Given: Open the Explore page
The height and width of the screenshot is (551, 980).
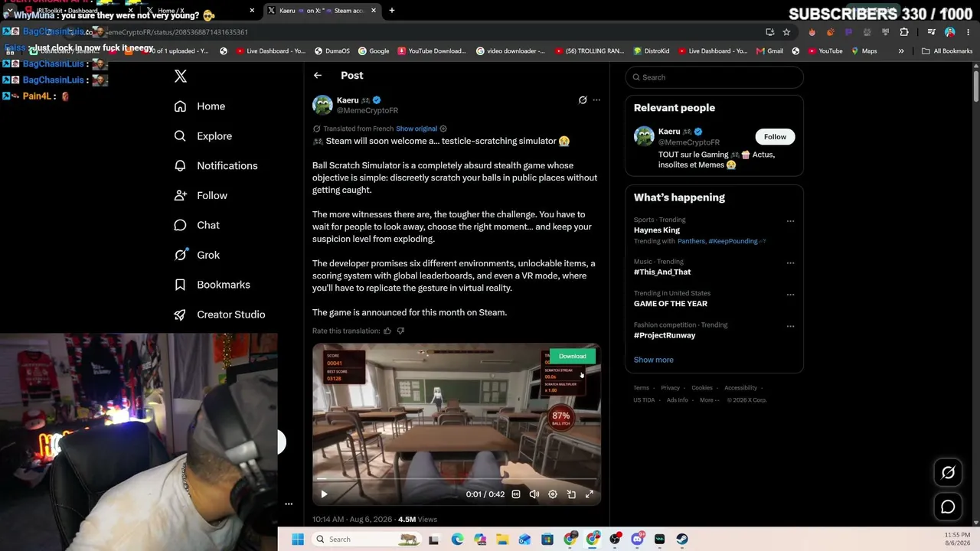Looking at the screenshot, I should pos(203,136).
